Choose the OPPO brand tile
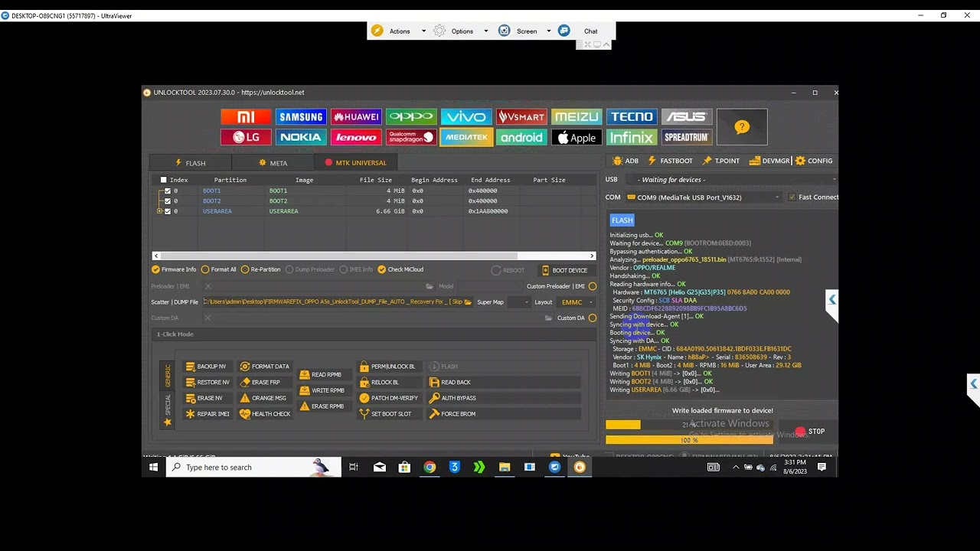The image size is (980, 551). point(411,117)
